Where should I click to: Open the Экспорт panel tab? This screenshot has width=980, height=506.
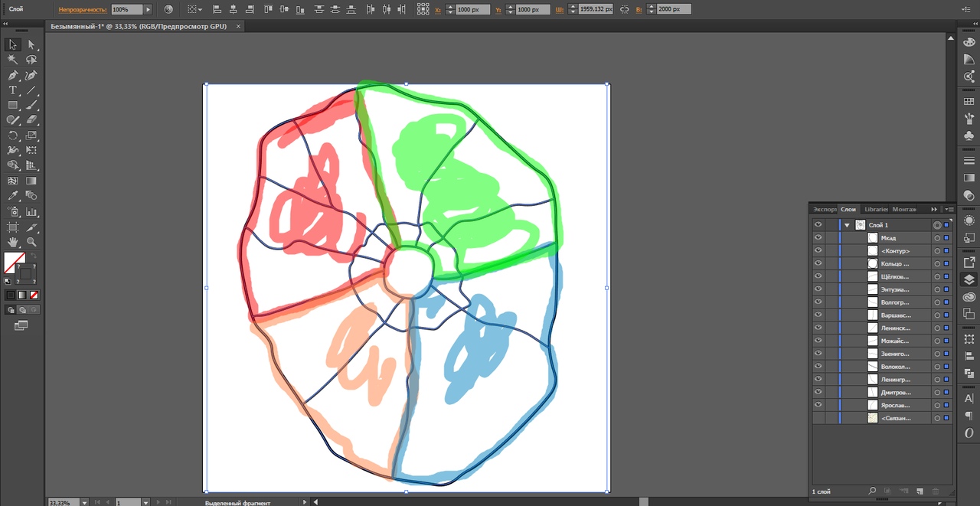825,209
